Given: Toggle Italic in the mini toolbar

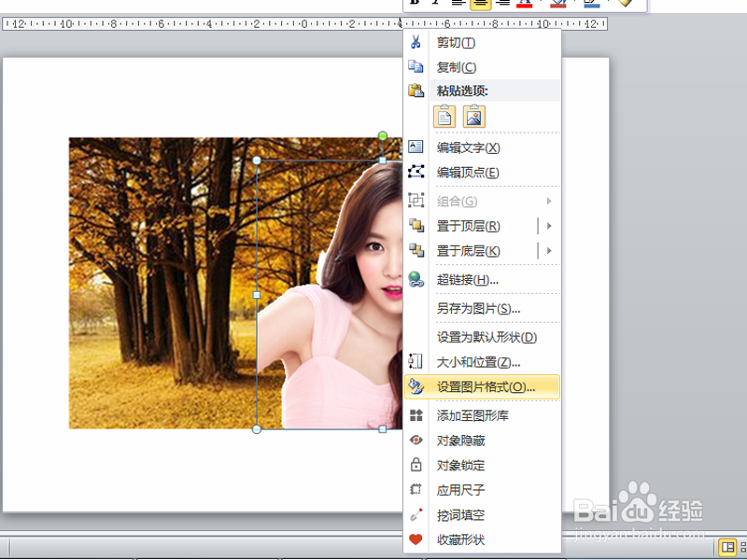Looking at the screenshot, I should tap(435, 3).
